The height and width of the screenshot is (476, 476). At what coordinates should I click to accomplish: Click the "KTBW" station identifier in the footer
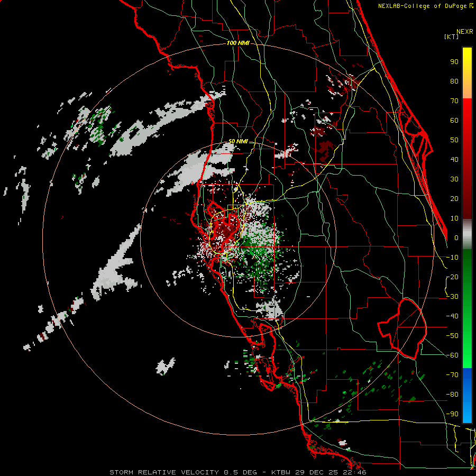281,472
